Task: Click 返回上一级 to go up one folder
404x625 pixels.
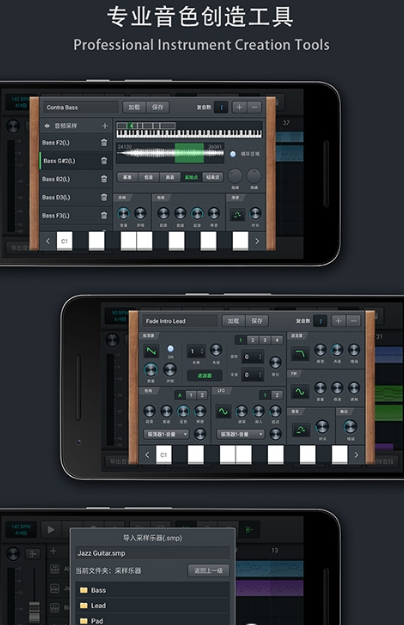Action: pos(208,570)
